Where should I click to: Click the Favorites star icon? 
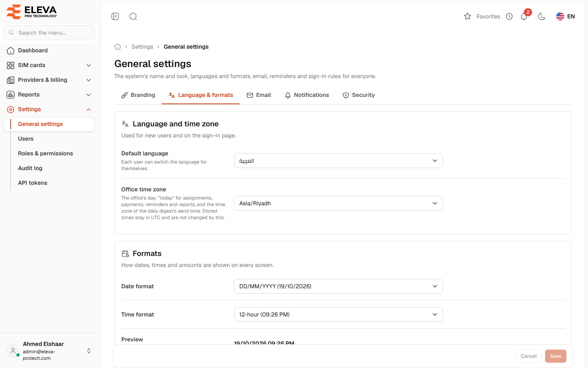pos(468,16)
